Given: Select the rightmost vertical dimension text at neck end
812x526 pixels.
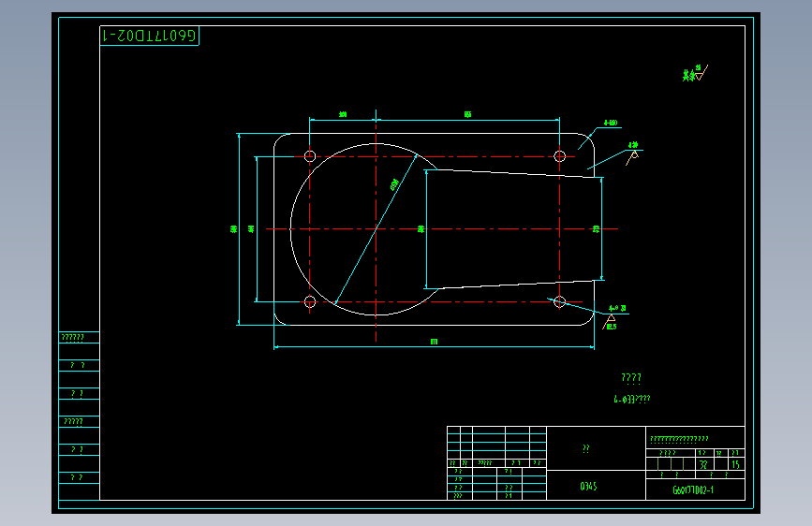Looking at the screenshot, I should coord(596,228).
